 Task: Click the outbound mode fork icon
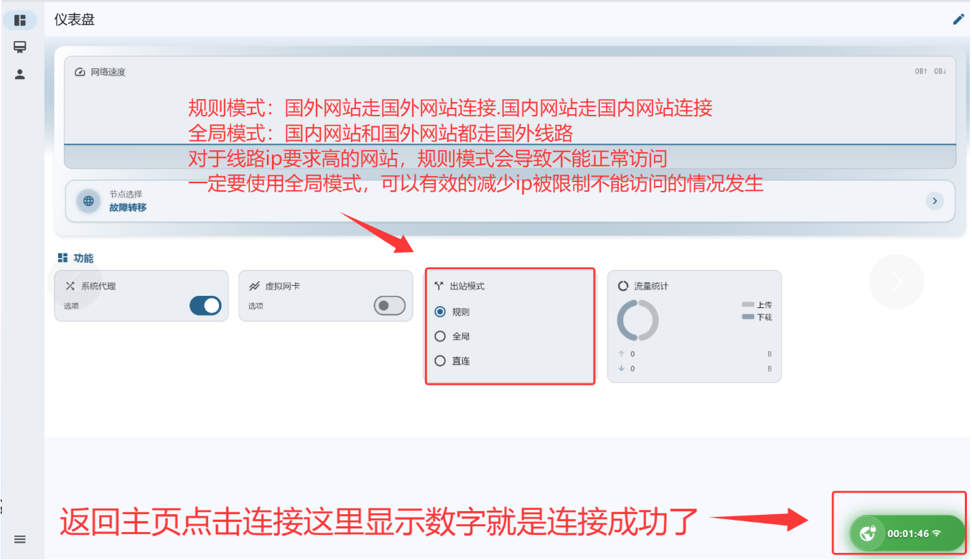click(x=439, y=286)
